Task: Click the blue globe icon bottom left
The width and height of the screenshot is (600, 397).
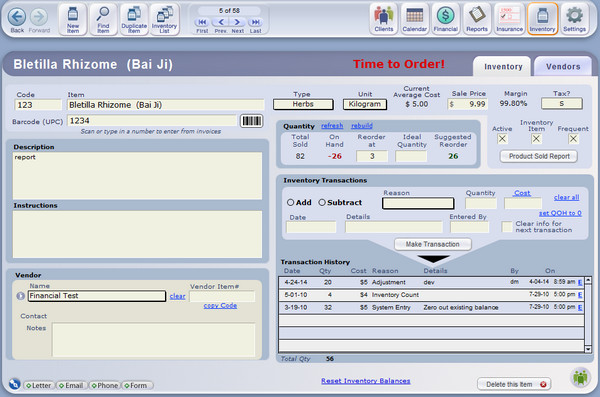Action: 15,384
